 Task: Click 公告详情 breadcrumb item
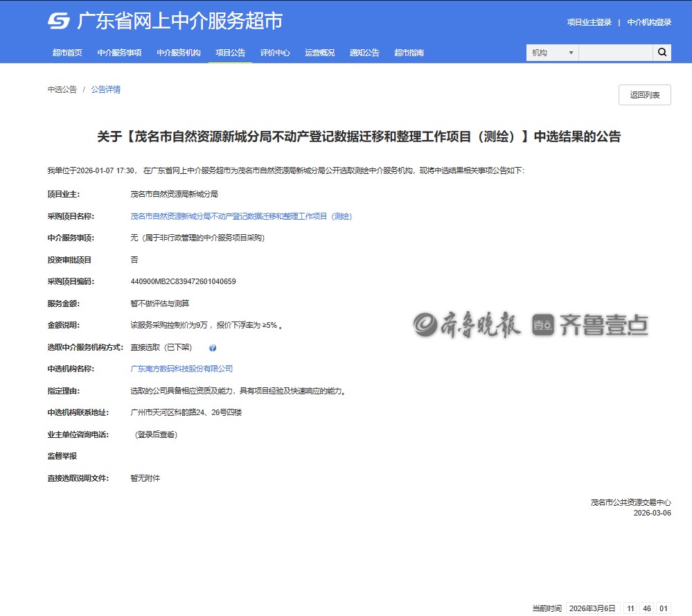tap(105, 89)
